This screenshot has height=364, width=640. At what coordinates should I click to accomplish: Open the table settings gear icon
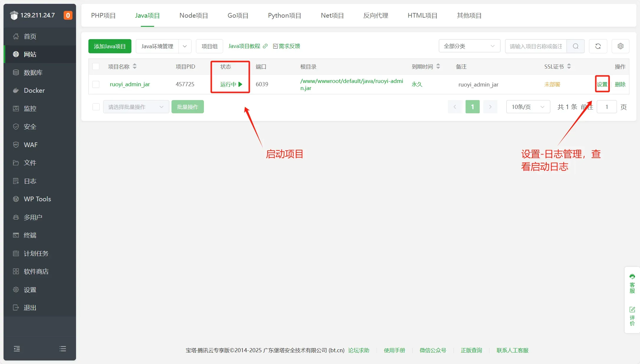(x=620, y=46)
